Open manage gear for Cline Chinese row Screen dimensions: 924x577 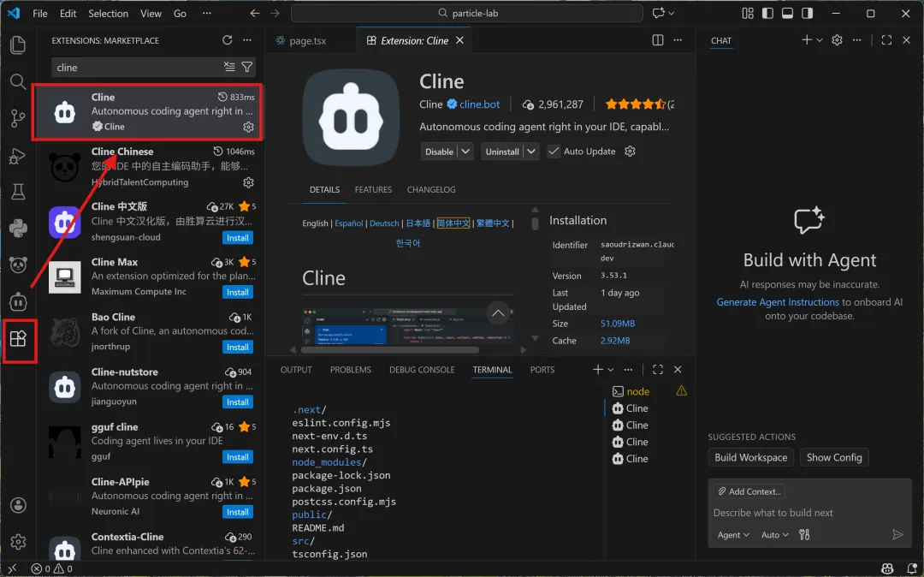(249, 182)
